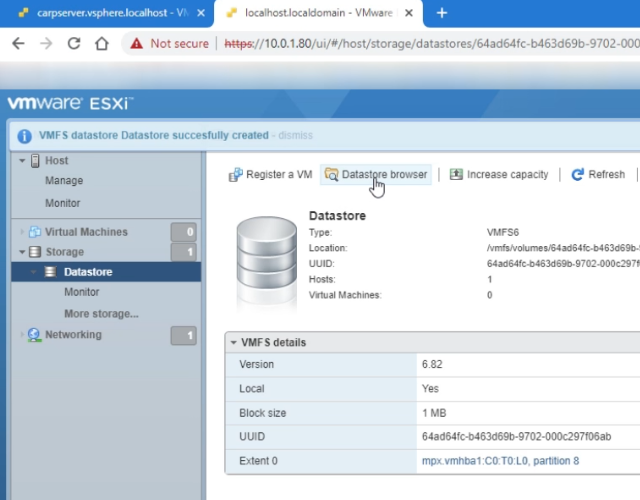Click the Increase capacity icon

(456, 174)
